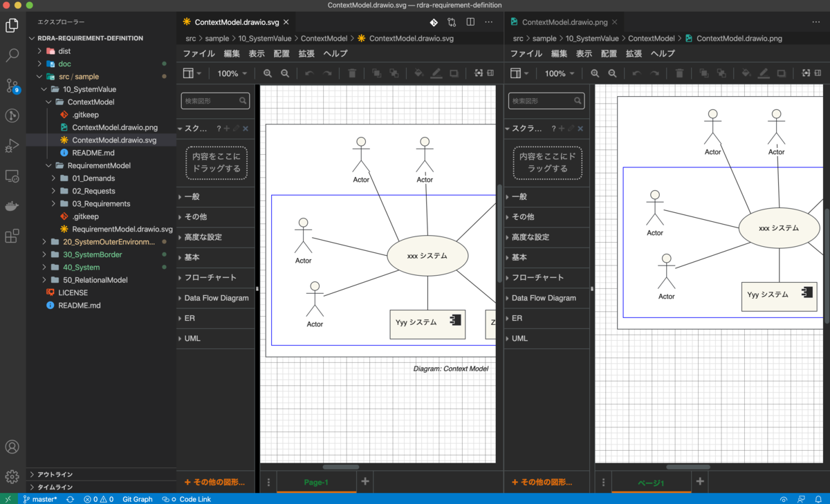Toggle format panel icon in left editor toolbar
830x504 pixels.
[x=490, y=73]
